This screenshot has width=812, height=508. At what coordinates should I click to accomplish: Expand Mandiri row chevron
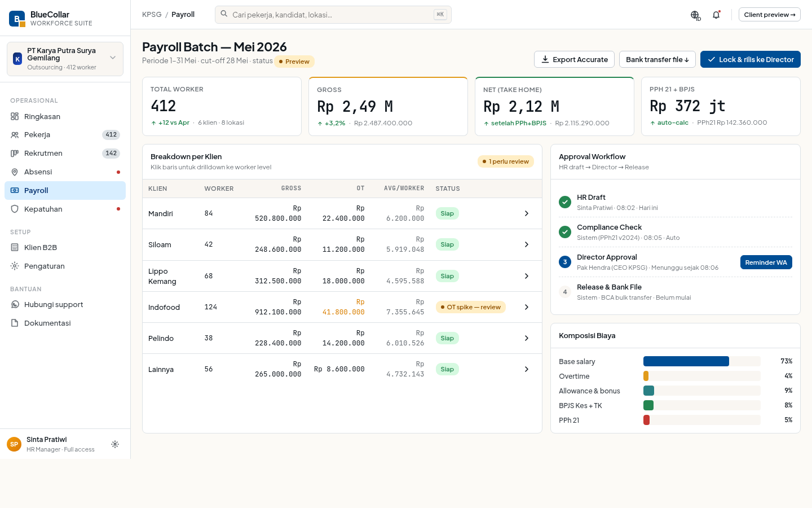527,213
